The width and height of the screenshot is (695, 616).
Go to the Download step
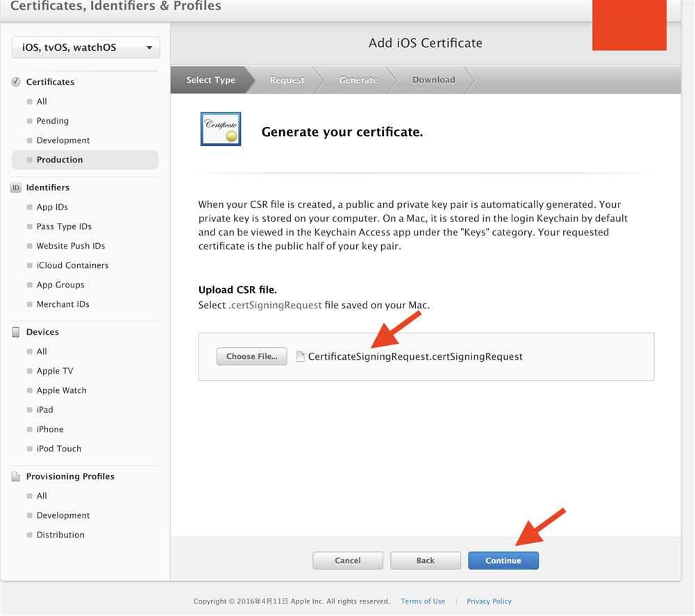pyautogui.click(x=433, y=80)
